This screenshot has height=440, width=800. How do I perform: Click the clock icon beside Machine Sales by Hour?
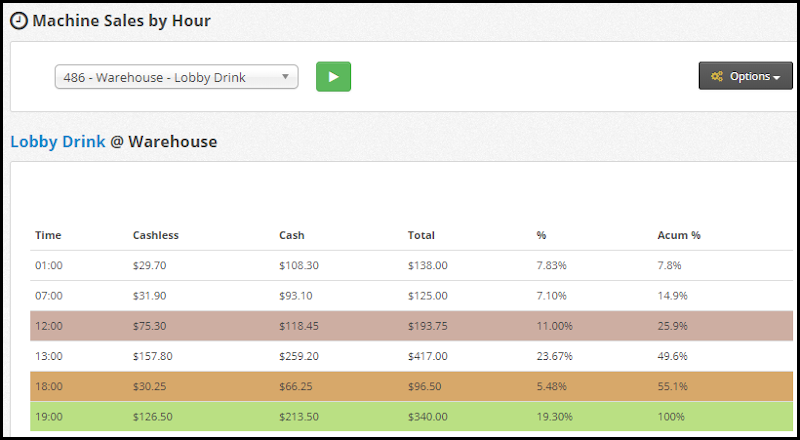[x=19, y=21]
